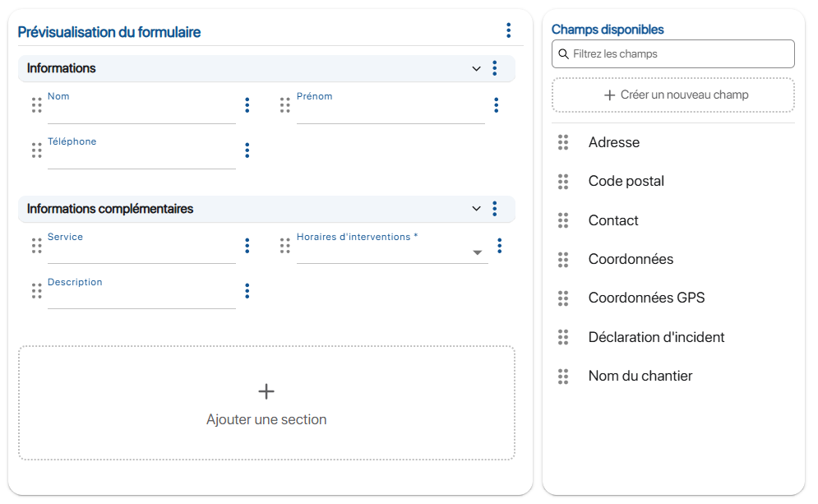Open options menu for Service field
Viewport: 818px width, 504px height.
(247, 246)
